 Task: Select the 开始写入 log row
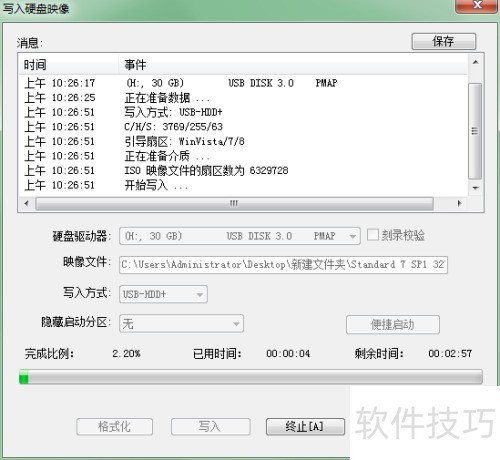coord(243,185)
